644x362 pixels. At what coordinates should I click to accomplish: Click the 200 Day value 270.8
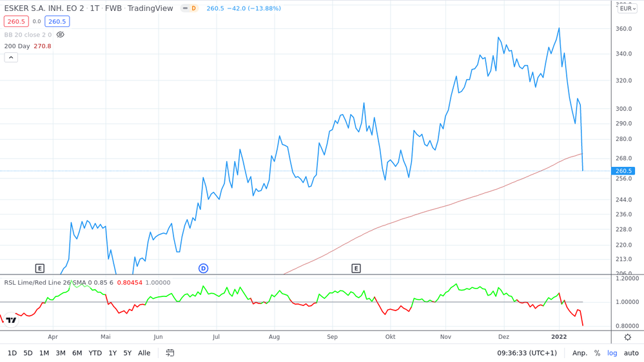pyautogui.click(x=43, y=46)
